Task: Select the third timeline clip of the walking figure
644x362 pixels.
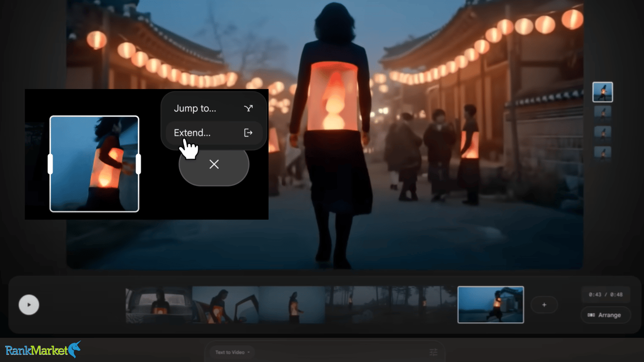Action: [x=292, y=305]
